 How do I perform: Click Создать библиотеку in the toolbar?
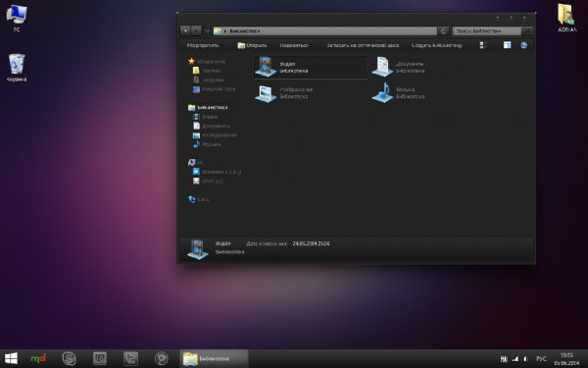coord(436,45)
